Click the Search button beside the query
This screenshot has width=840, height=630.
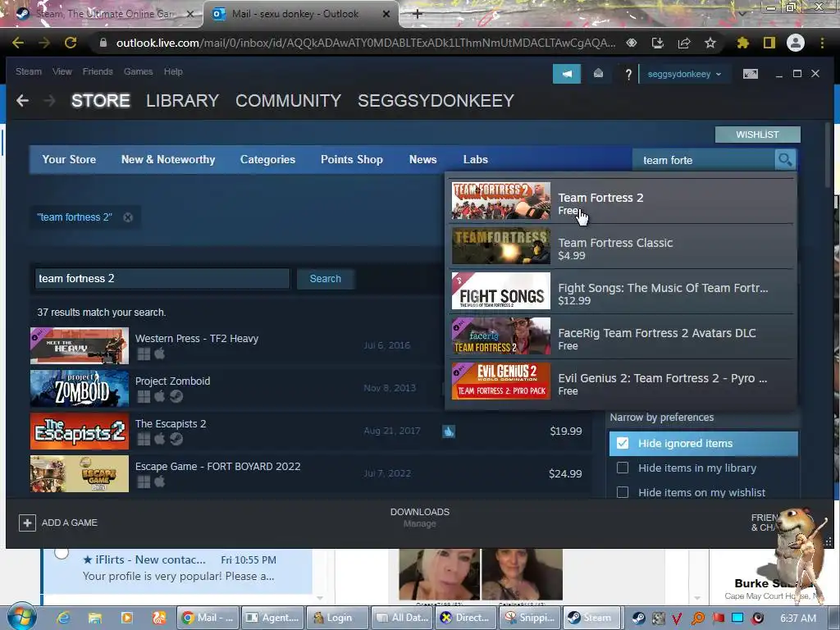click(x=325, y=279)
